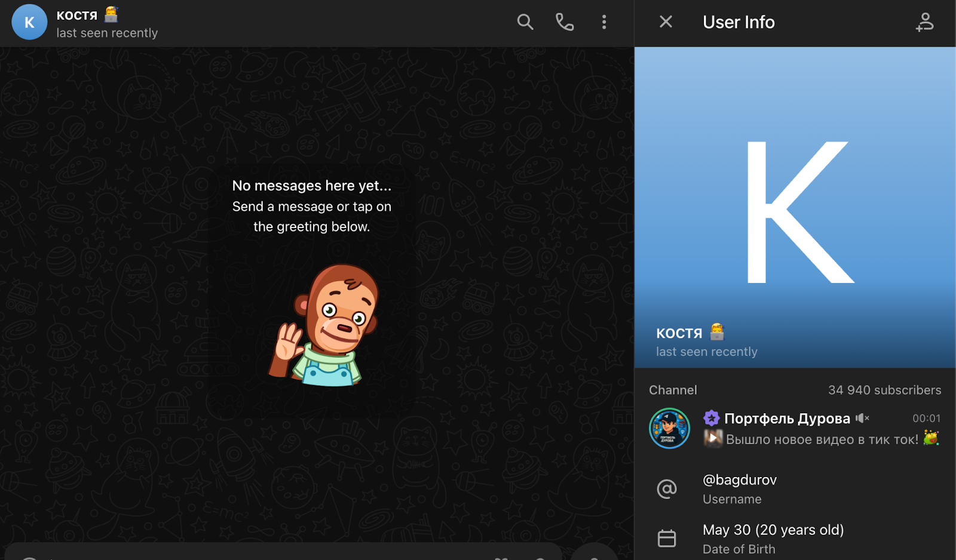Click the User Info panel title
956x560 pixels.
[x=739, y=22]
